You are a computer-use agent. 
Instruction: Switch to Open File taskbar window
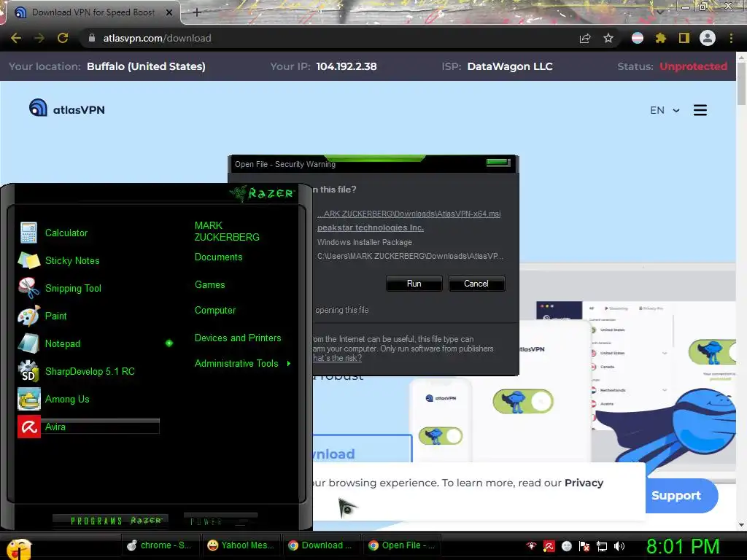tap(402, 545)
